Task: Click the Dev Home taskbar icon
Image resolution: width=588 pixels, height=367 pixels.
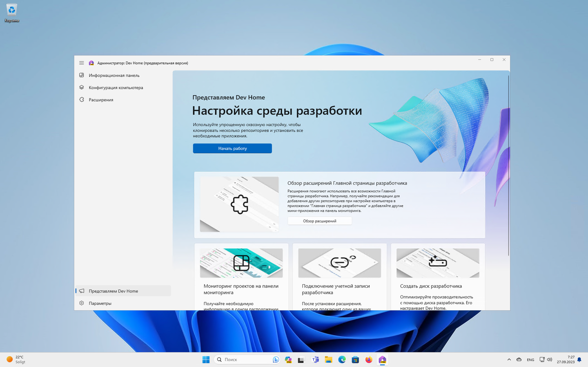Action: pos(382,360)
